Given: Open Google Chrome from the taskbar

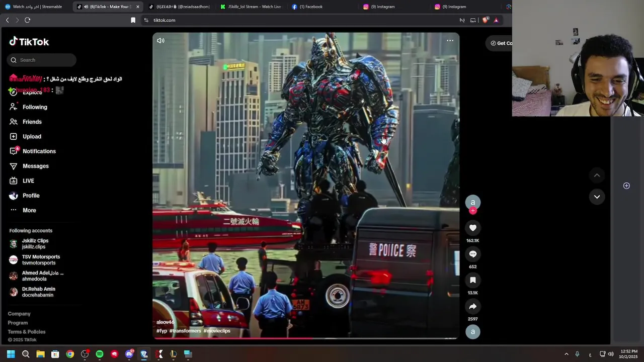Looking at the screenshot, I should 70,354.
